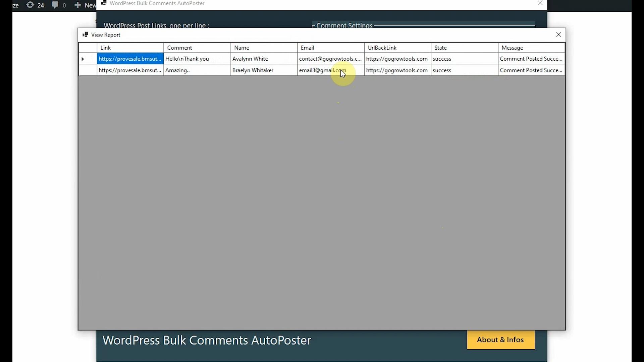The height and width of the screenshot is (362, 644).
Task: Click the comment count indicator in admin bar
Action: [64, 5]
